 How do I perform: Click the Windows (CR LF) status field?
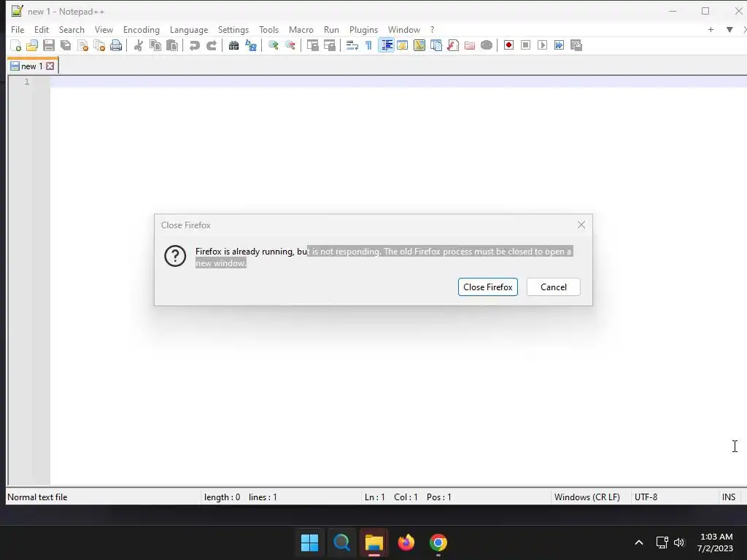click(x=589, y=497)
